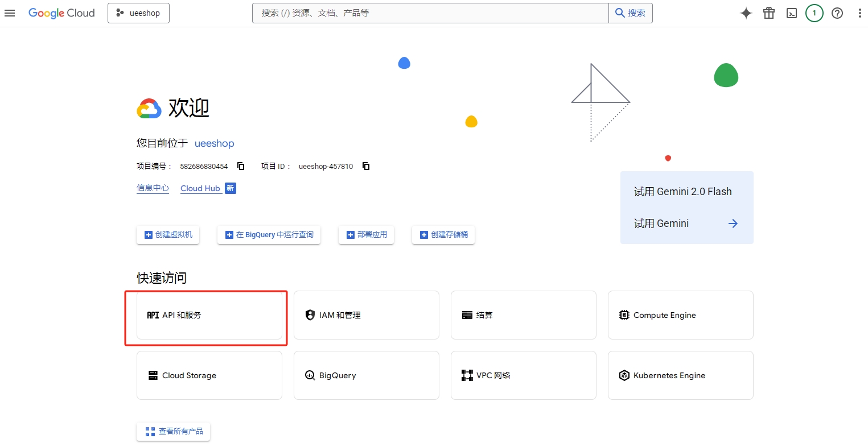
Task: Open the API 和服务 card
Action: [x=209, y=315]
